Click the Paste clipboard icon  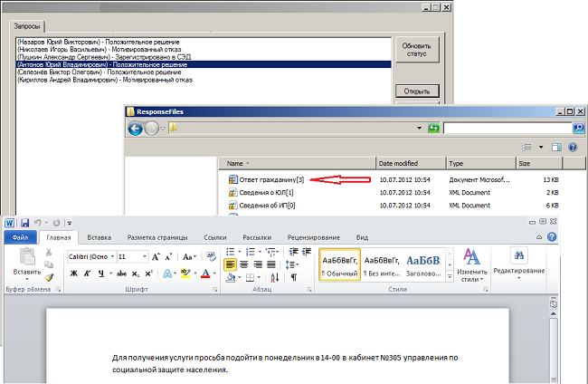27,257
